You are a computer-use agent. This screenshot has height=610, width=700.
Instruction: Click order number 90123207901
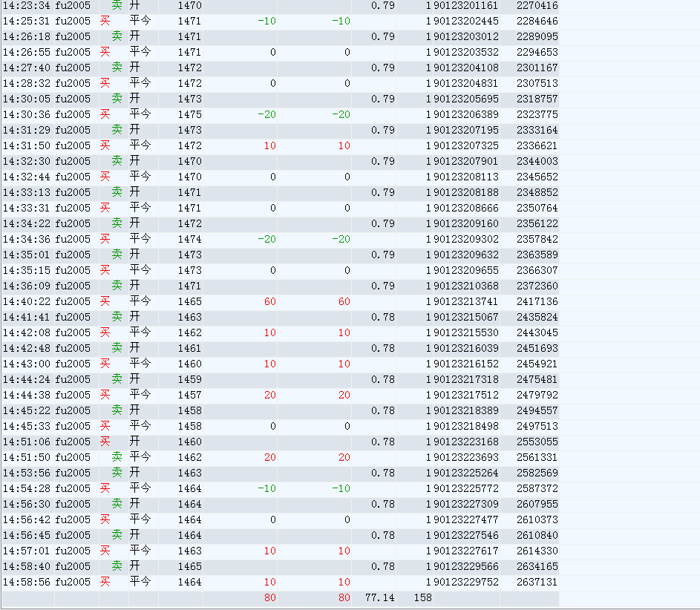click(x=466, y=162)
